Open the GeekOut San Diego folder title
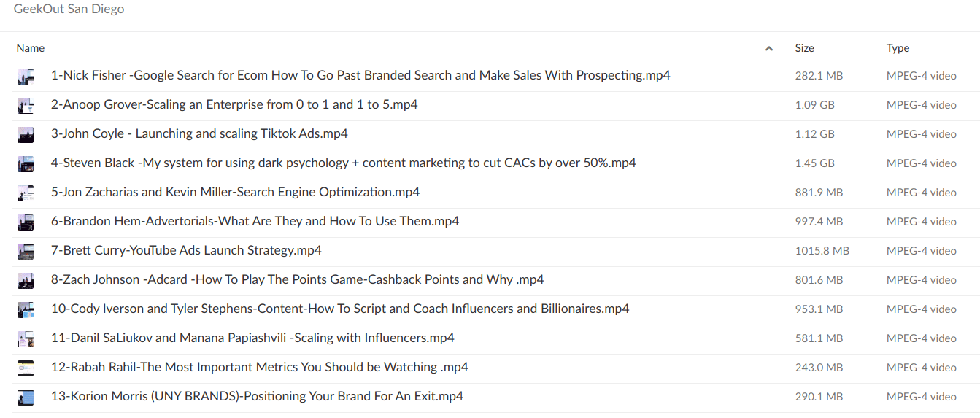 [69, 9]
